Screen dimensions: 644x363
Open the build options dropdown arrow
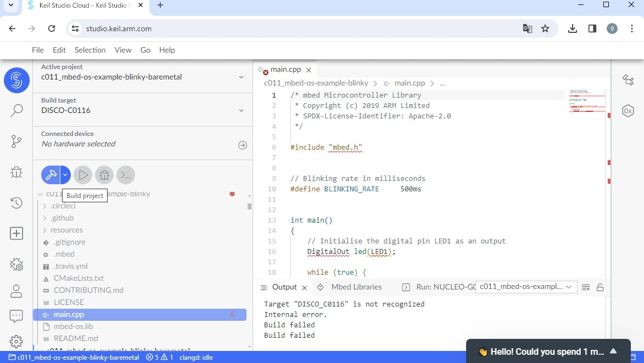65,175
